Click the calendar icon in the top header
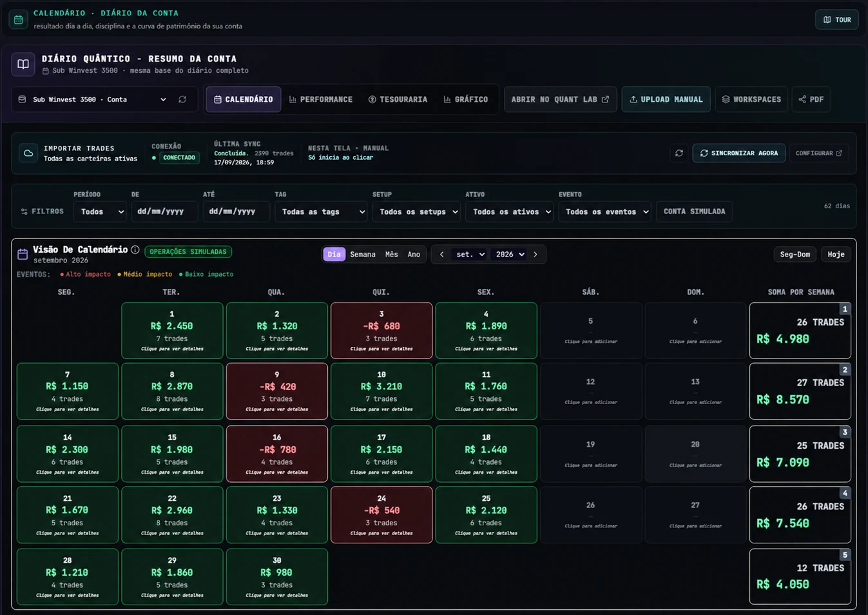Image resolution: width=868 pixels, height=615 pixels. coord(18,19)
